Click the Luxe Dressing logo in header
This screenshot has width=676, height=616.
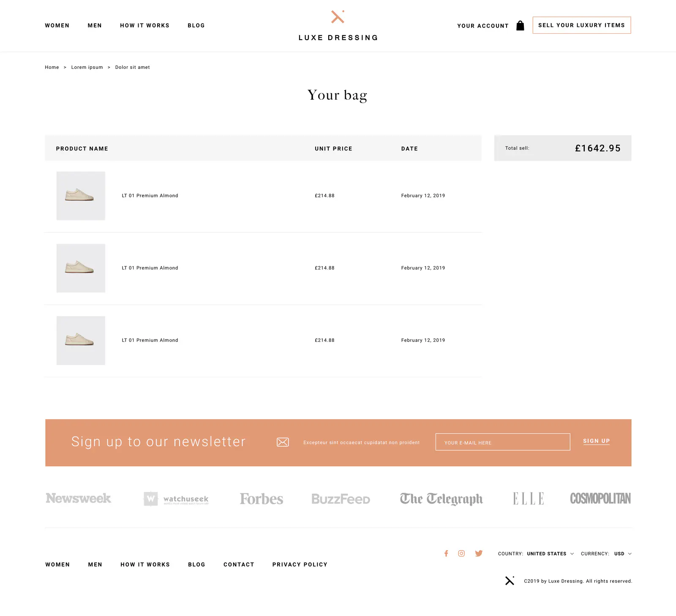click(x=338, y=26)
